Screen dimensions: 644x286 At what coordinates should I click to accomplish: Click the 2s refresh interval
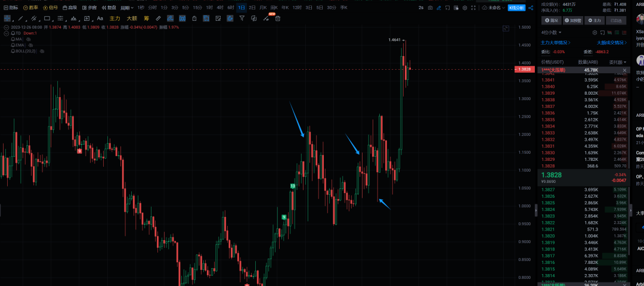421,8
